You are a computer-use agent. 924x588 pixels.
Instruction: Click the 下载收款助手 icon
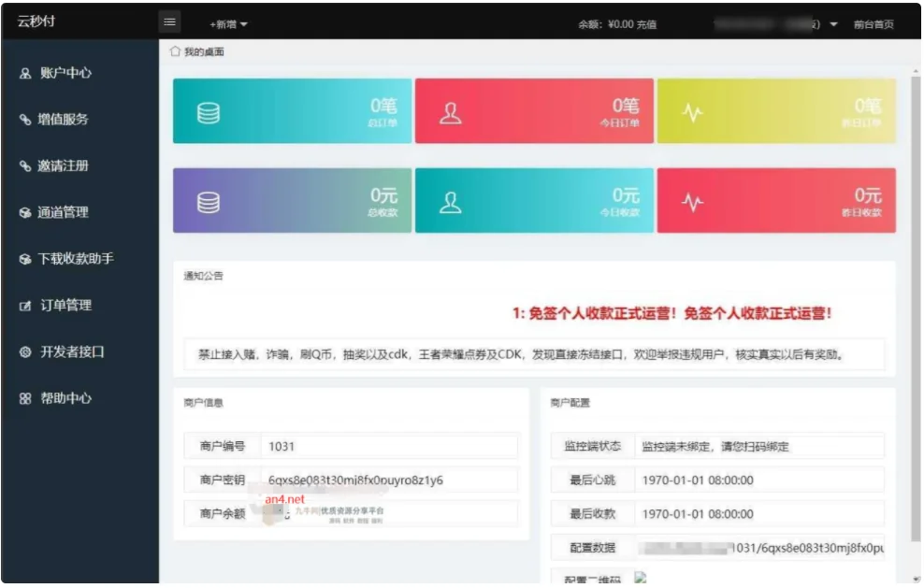(x=25, y=259)
